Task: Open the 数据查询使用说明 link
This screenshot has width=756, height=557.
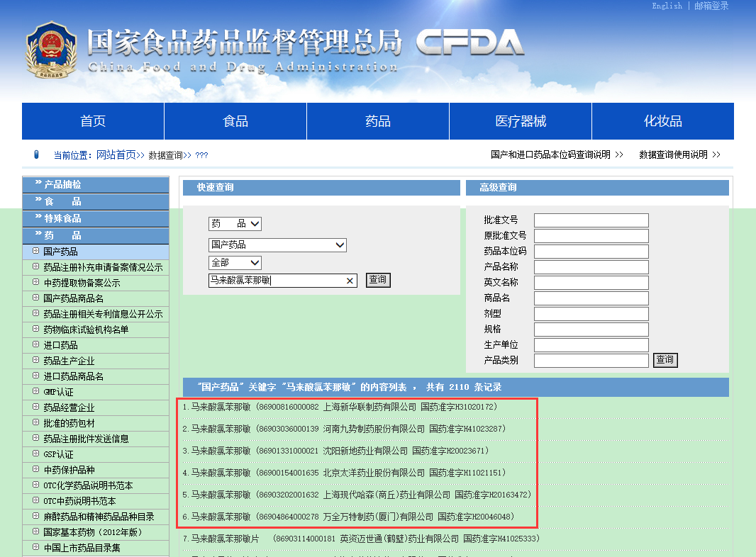Action: coord(679,154)
